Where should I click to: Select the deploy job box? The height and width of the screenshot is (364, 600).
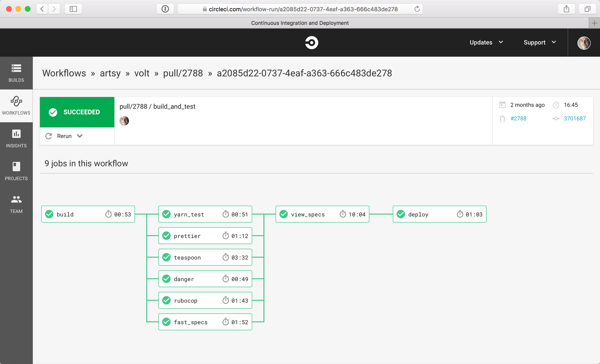[439, 214]
